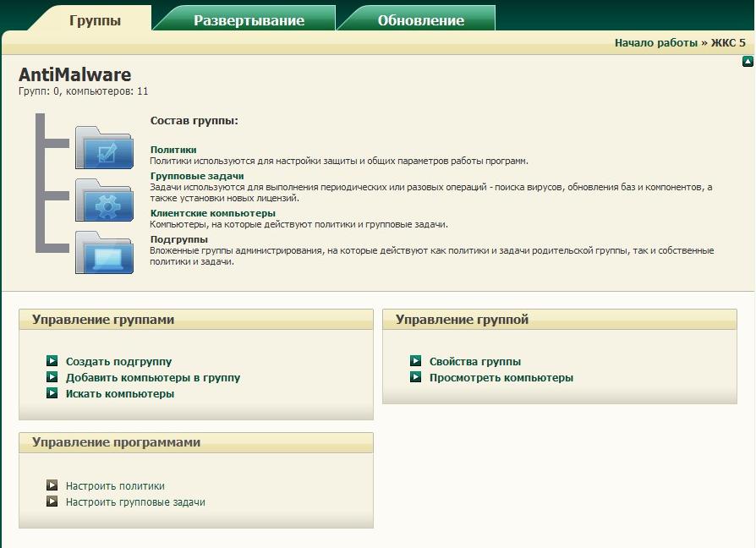This screenshot has width=756, height=548.
Task: Click the Начало работы breadcrumb link
Action: pos(655,42)
